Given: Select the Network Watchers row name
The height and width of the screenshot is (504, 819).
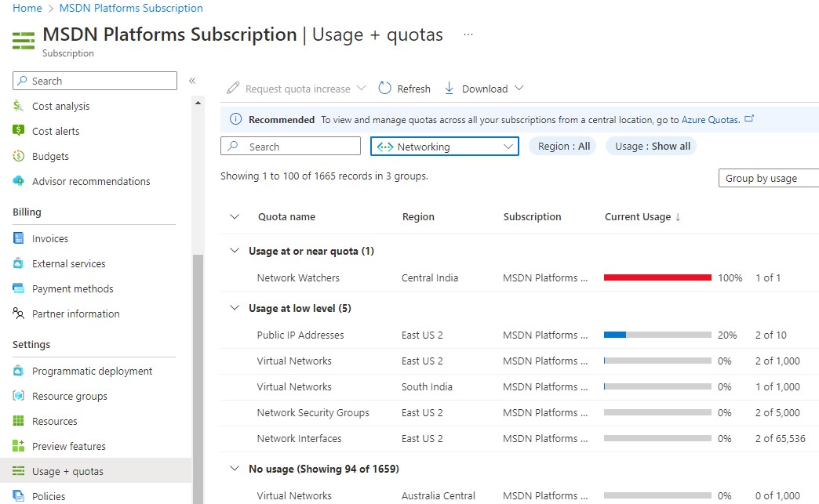Looking at the screenshot, I should tap(298, 277).
